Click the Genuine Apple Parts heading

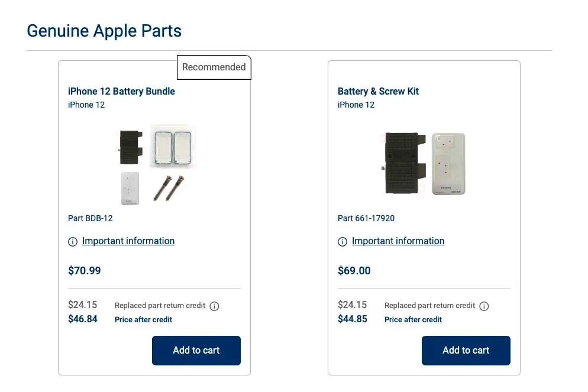point(104,31)
